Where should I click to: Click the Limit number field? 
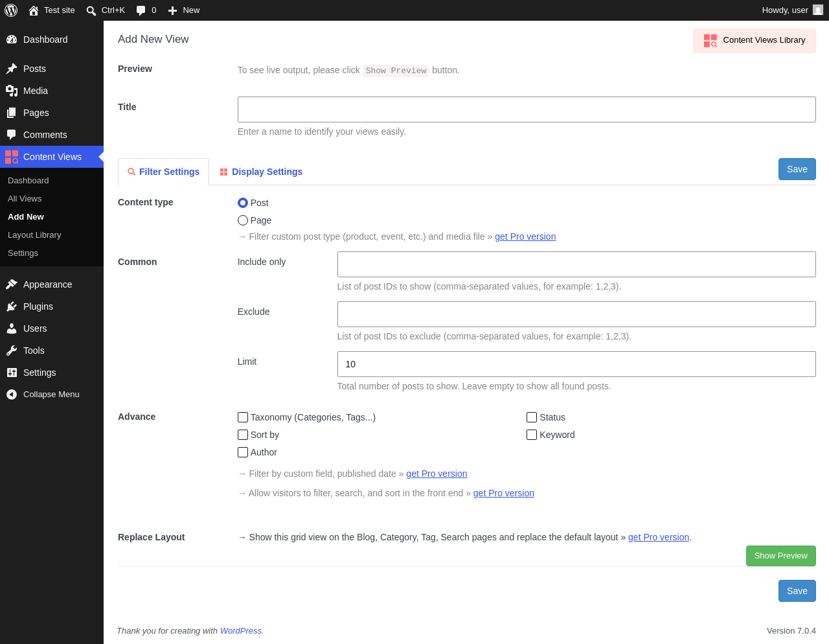(576, 364)
